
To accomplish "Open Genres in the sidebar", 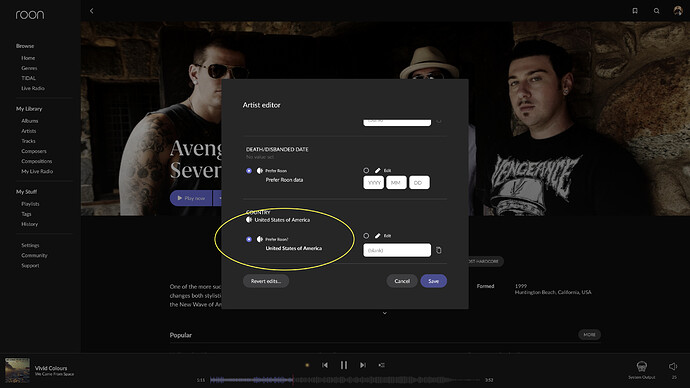I will [29, 68].
